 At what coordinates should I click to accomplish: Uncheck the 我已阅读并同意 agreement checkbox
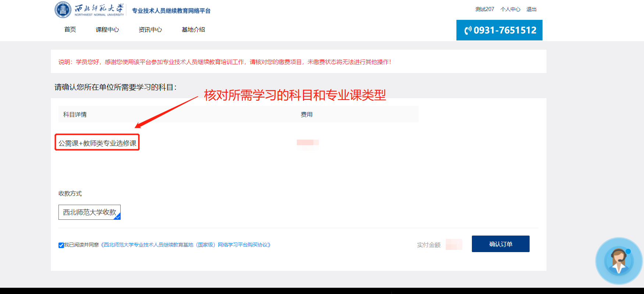(61, 245)
